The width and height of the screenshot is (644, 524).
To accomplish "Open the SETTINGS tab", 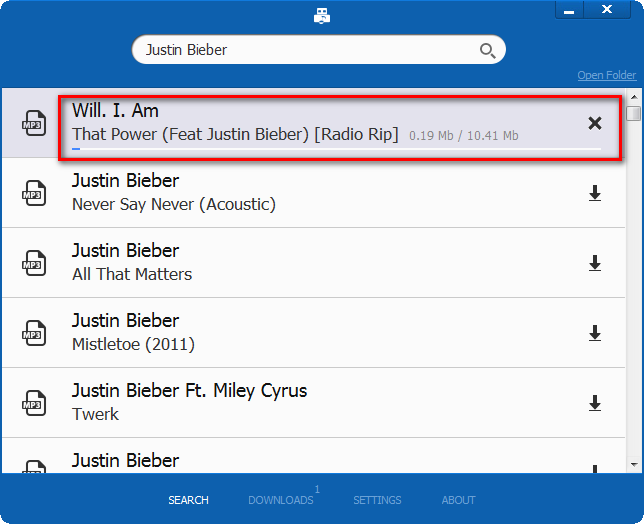I will coord(377,500).
